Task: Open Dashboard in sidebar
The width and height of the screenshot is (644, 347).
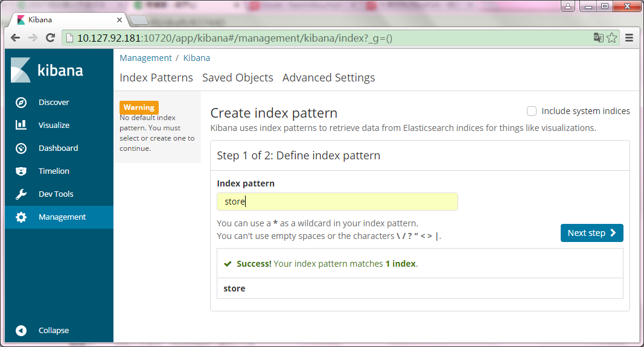Action: (59, 148)
